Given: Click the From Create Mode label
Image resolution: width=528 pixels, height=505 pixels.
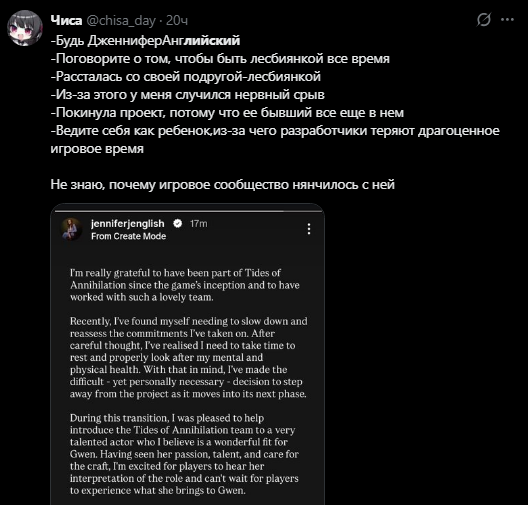Looking at the screenshot, I should click(x=129, y=236).
